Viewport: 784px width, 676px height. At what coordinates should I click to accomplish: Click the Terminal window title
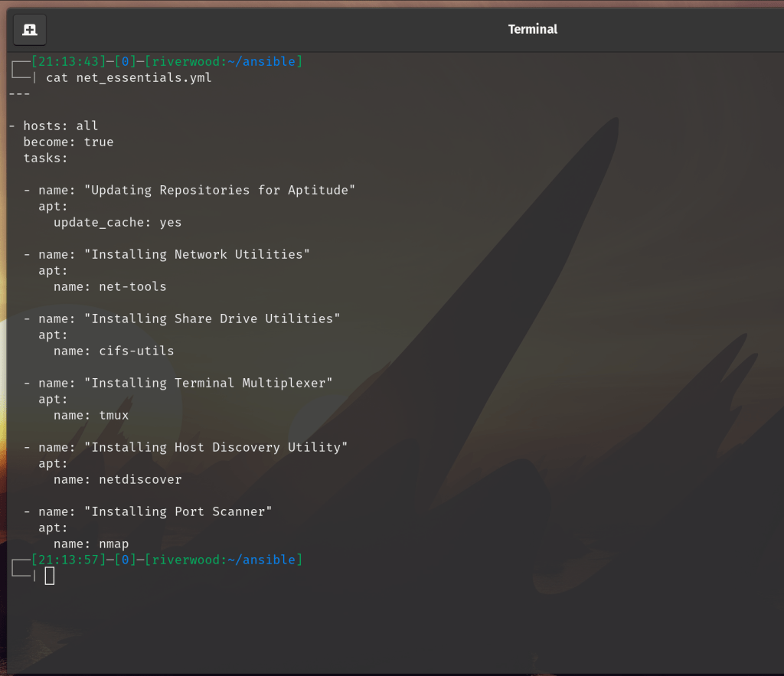tap(533, 30)
